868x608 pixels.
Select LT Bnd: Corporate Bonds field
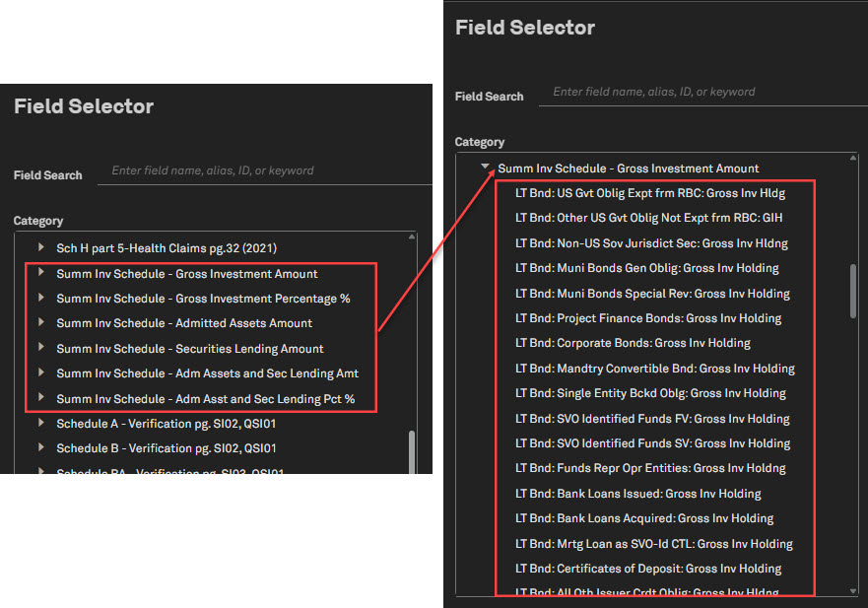tap(633, 343)
